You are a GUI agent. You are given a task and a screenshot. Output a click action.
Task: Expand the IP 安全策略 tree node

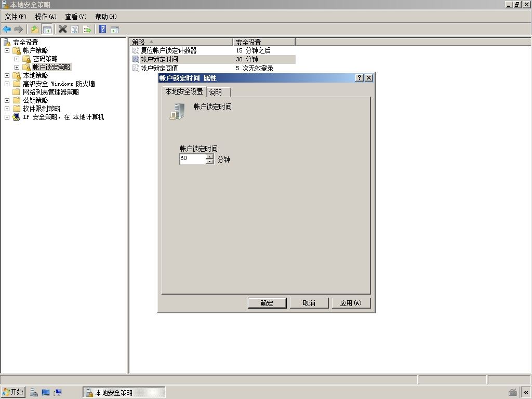7,117
